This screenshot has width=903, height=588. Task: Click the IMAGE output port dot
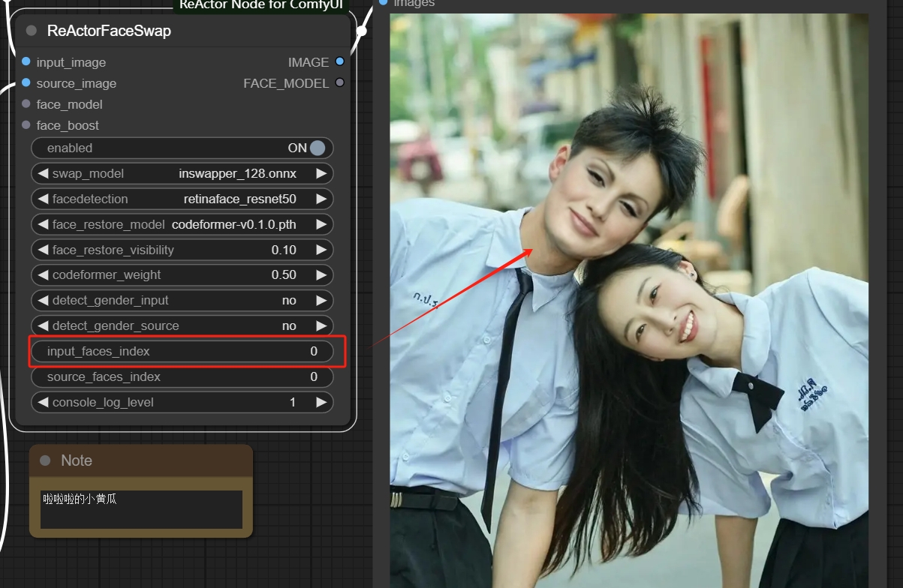(340, 61)
